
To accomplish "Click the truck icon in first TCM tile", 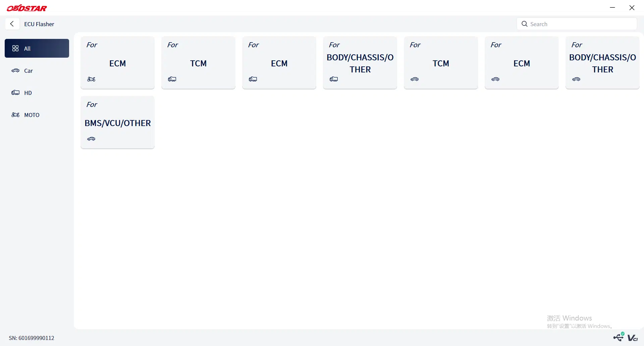I will [172, 79].
